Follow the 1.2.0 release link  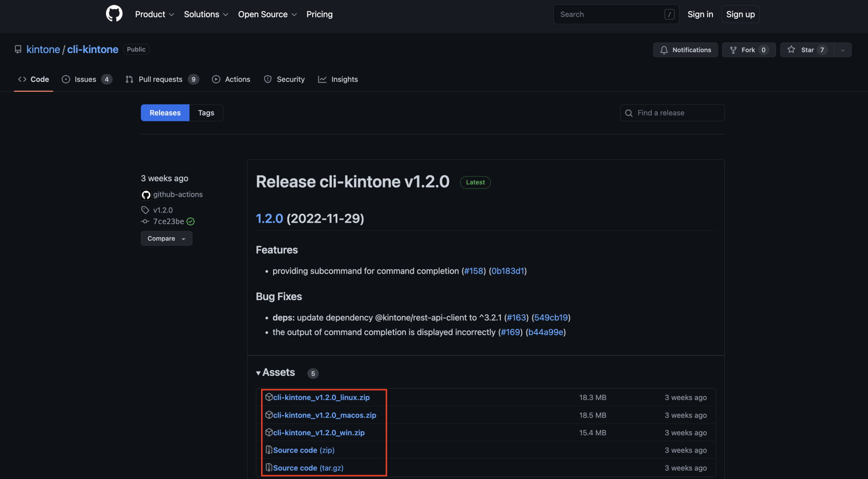click(269, 218)
